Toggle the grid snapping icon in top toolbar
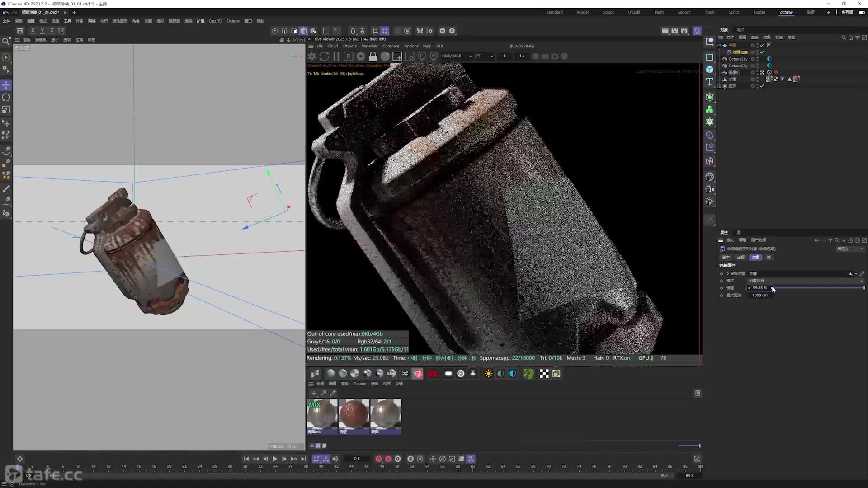 [385, 31]
